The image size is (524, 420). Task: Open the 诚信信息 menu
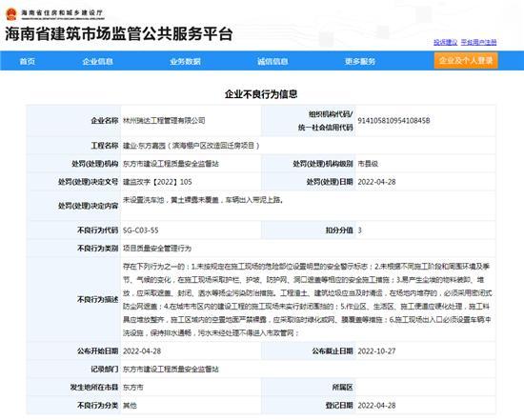pyautogui.click(x=272, y=61)
